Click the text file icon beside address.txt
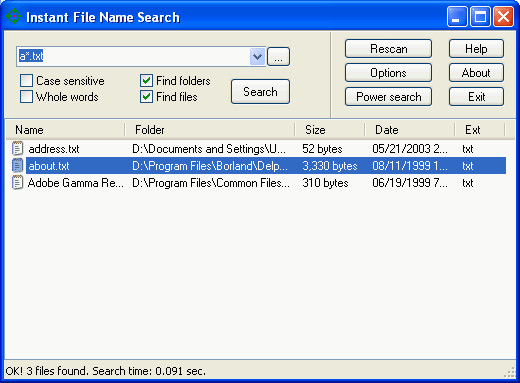The width and height of the screenshot is (520, 383). [x=17, y=148]
